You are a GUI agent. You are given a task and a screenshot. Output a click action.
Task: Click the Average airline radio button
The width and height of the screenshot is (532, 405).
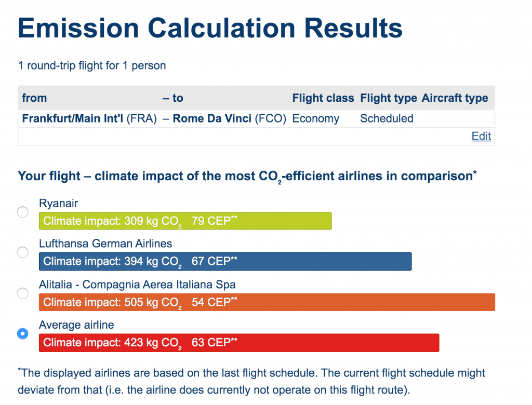click(23, 333)
